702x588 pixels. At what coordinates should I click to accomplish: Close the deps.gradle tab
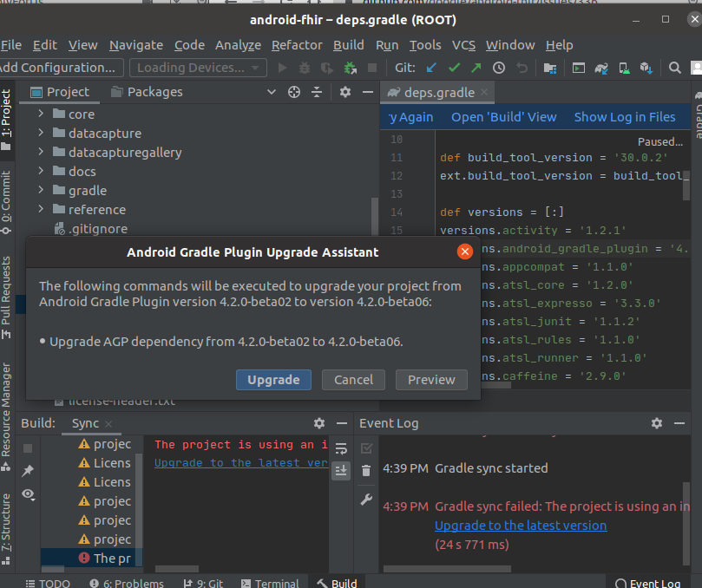pos(484,92)
